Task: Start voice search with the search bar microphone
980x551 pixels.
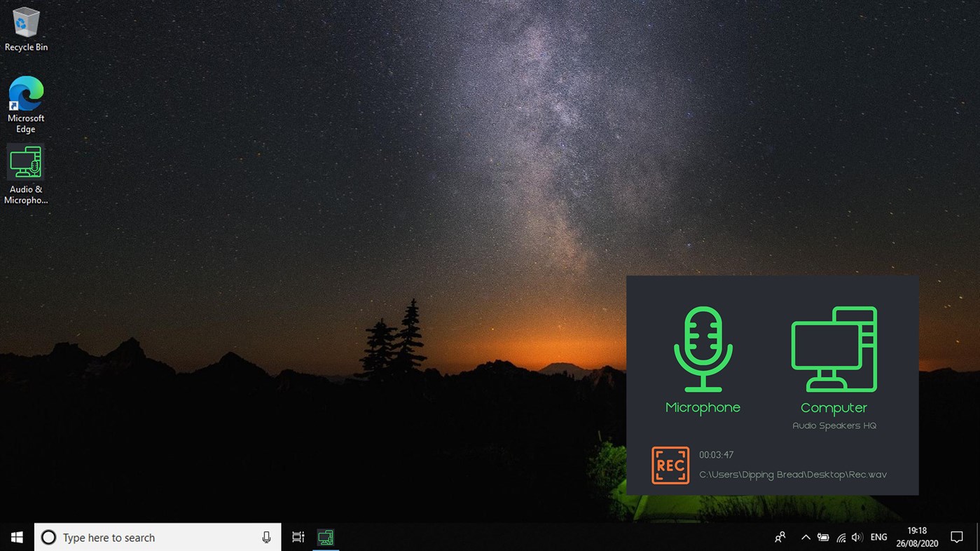Action: click(x=266, y=537)
